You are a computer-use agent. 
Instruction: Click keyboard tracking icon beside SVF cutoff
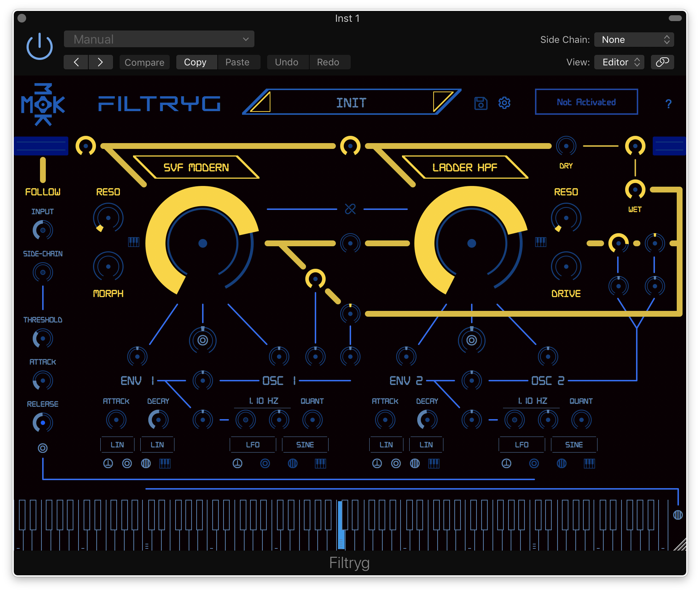click(133, 242)
